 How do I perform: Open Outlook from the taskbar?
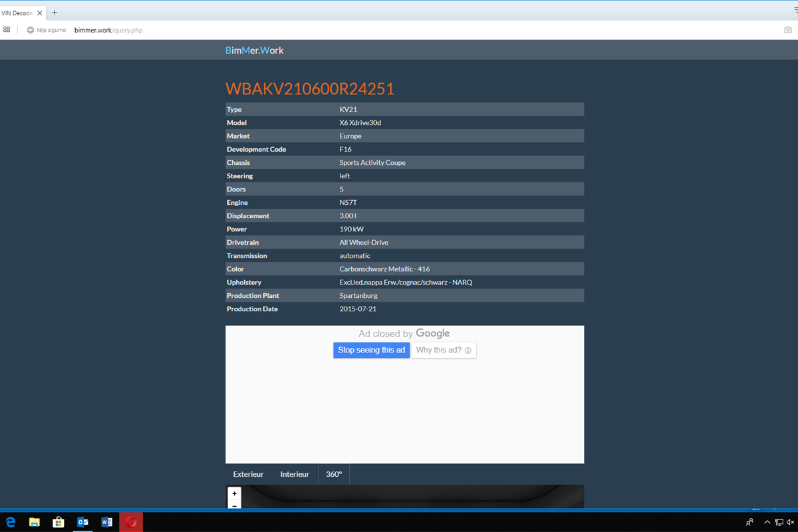[83, 523]
